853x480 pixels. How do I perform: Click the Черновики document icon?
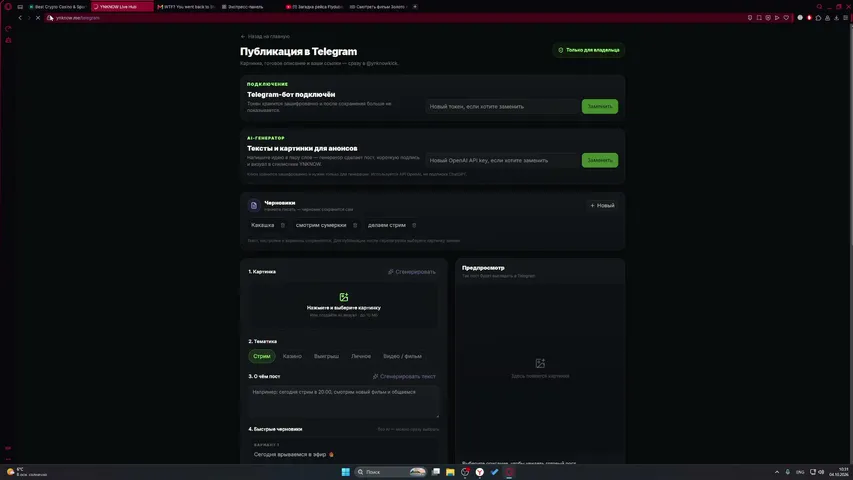point(254,205)
